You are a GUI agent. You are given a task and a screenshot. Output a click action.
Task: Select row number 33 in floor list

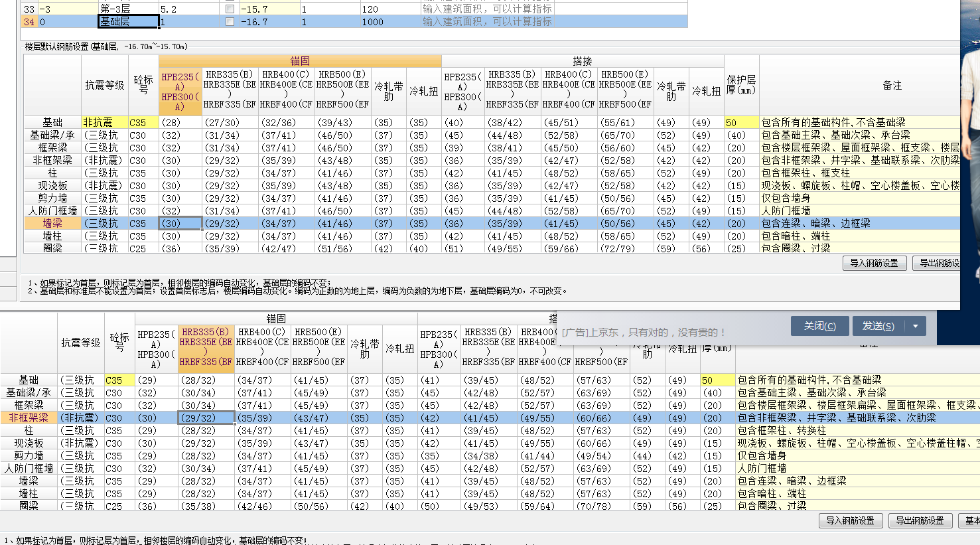(x=29, y=9)
